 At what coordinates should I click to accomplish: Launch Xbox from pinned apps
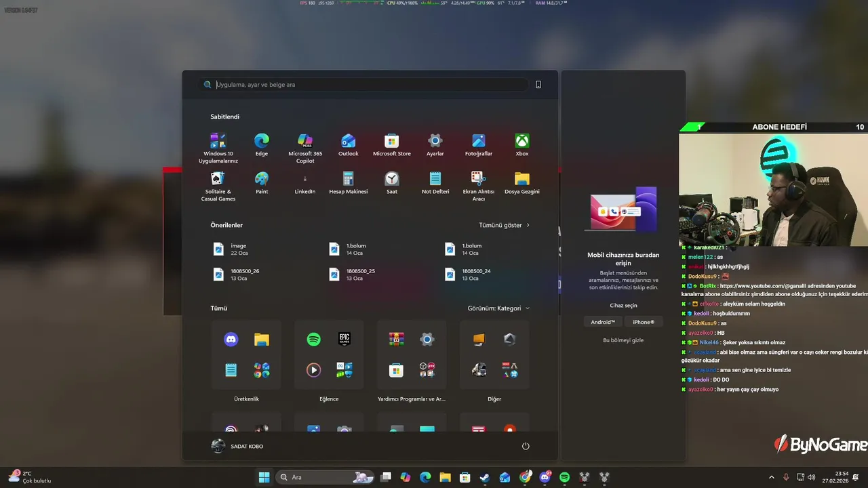pyautogui.click(x=522, y=145)
